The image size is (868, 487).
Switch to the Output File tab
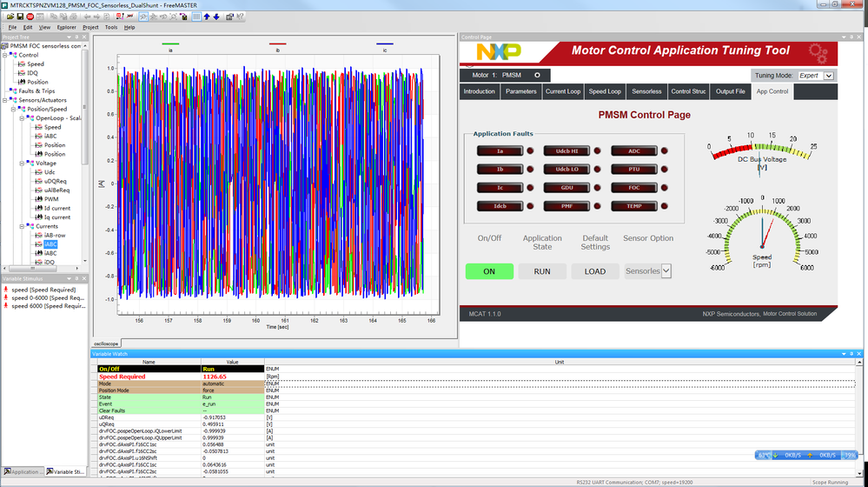[730, 92]
